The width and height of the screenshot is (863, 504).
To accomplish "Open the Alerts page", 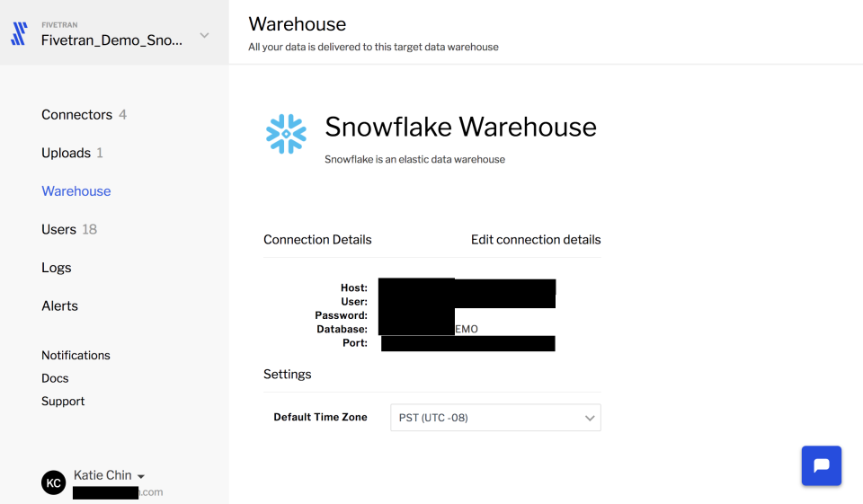I will point(59,305).
